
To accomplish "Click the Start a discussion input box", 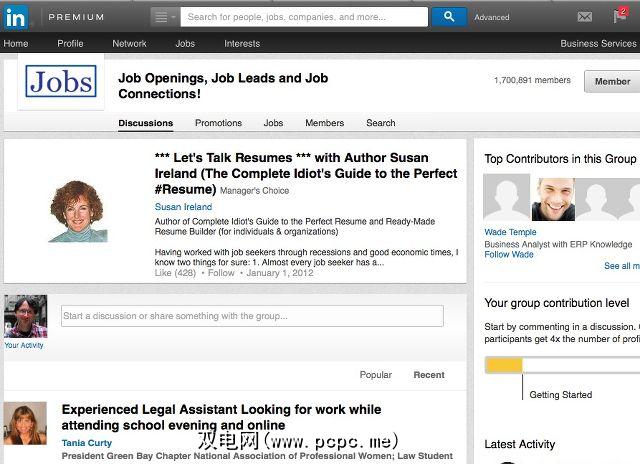I will pyautogui.click(x=252, y=316).
